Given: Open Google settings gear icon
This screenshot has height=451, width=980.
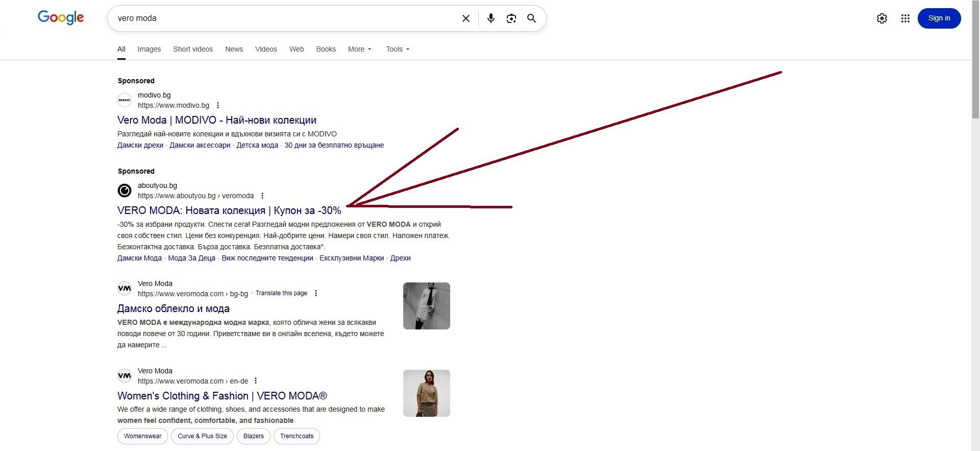Looking at the screenshot, I should (x=881, y=18).
